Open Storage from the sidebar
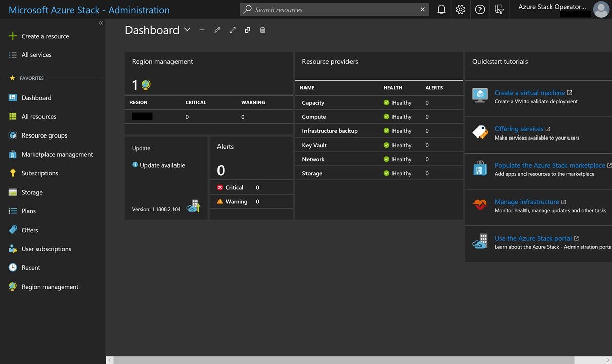Viewport: 612px width, 364px height. coord(31,192)
